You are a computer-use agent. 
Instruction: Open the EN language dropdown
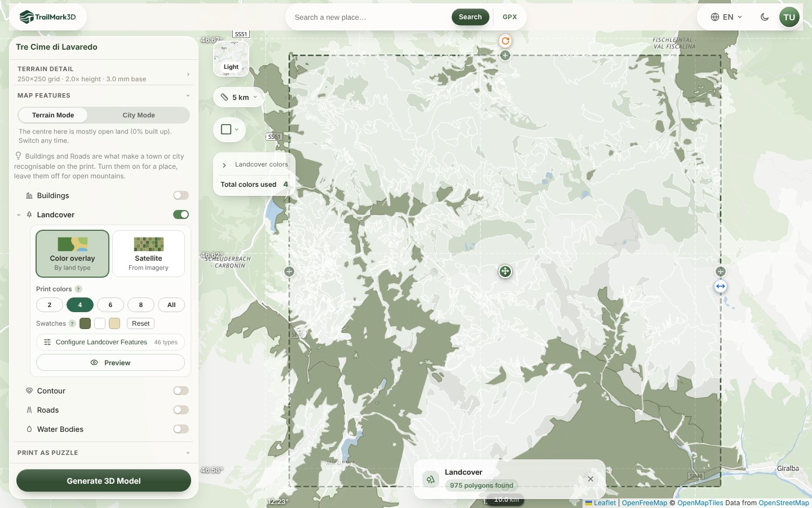(726, 17)
